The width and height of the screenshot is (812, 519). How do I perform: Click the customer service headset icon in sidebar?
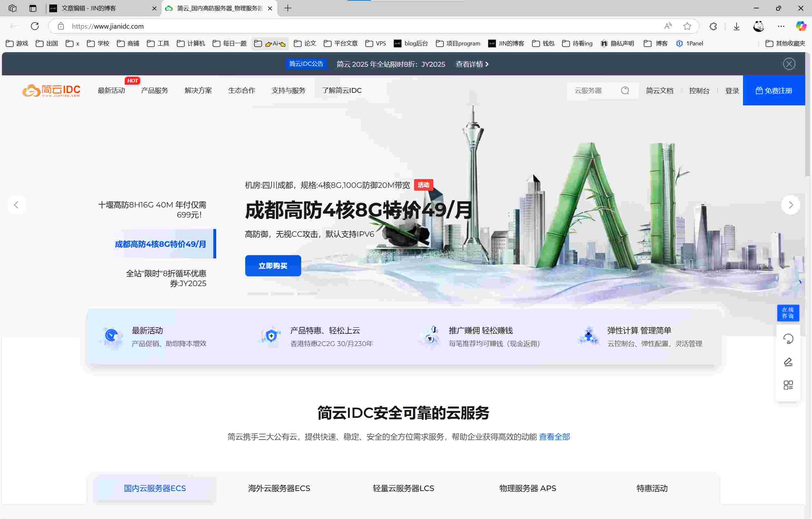pos(788,338)
